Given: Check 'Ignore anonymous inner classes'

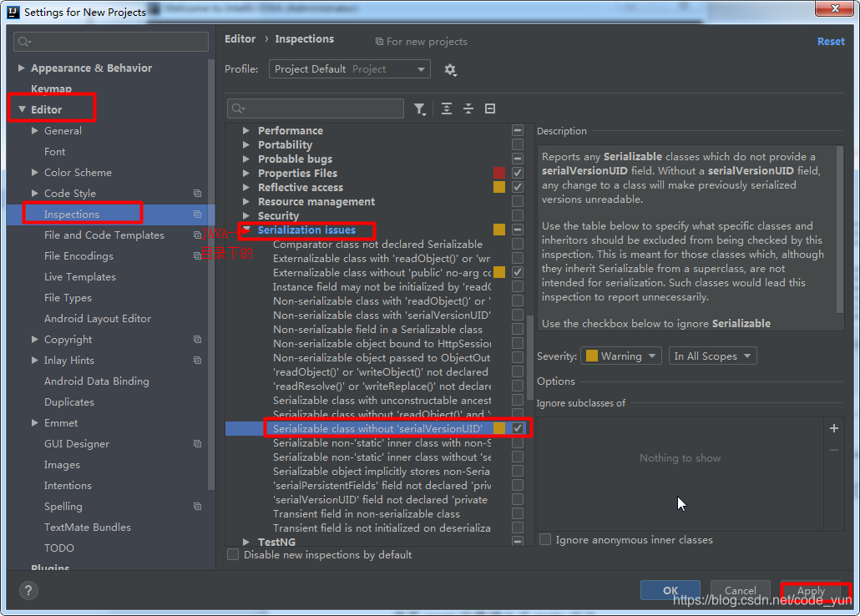Looking at the screenshot, I should pyautogui.click(x=545, y=540).
